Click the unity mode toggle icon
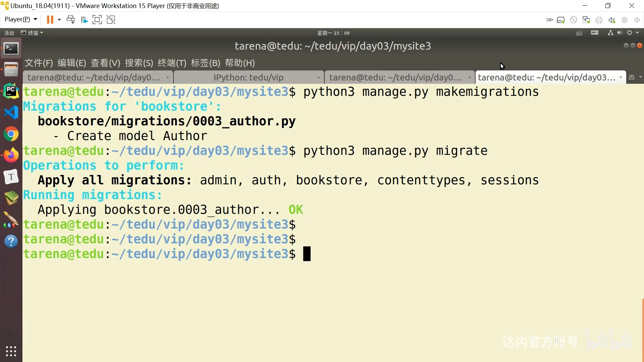644x362 pixels. click(111, 19)
